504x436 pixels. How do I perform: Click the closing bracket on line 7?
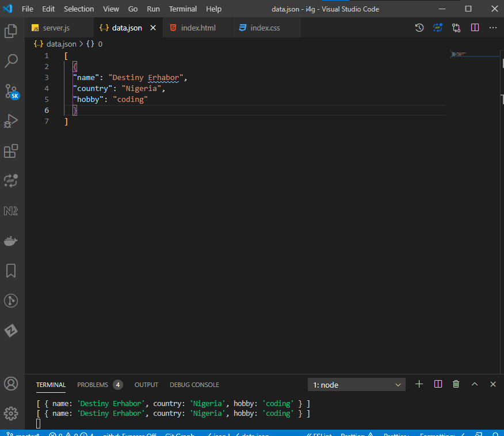pos(66,122)
